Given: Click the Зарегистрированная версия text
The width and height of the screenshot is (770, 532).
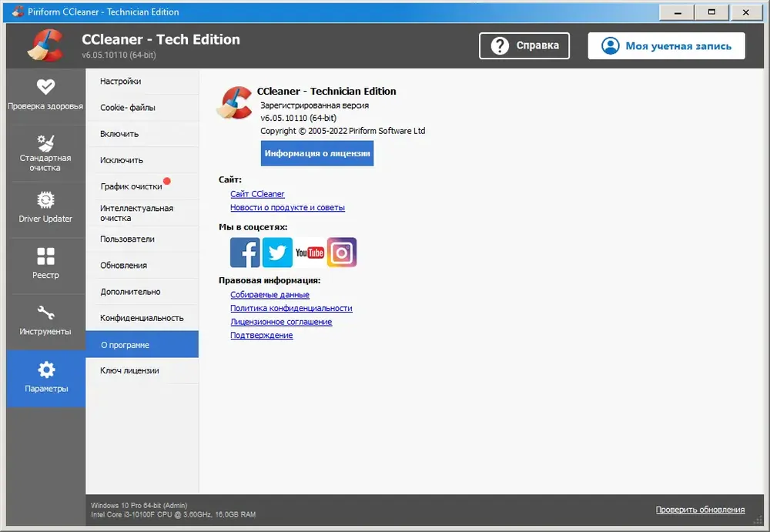Looking at the screenshot, I should pyautogui.click(x=314, y=105).
